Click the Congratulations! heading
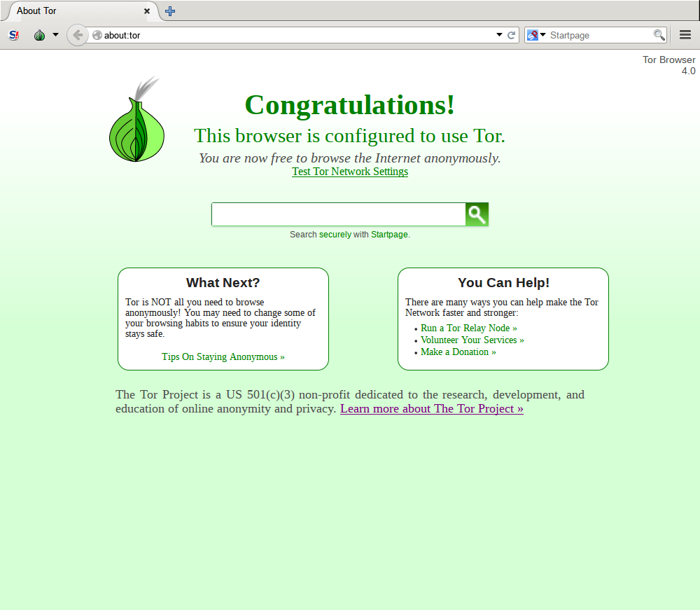This screenshot has width=700, height=610. pyautogui.click(x=350, y=105)
